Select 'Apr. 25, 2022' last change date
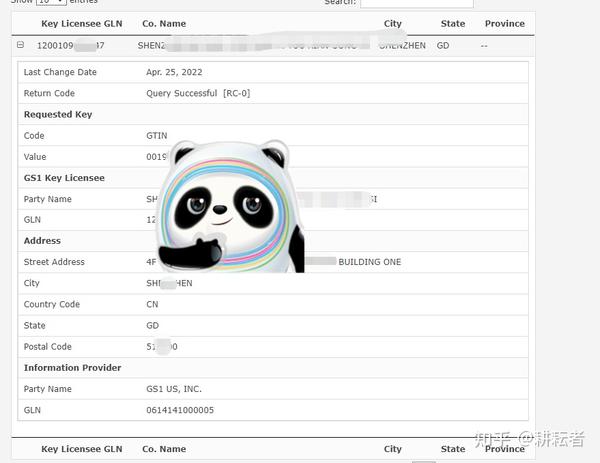Viewport: 600px width, 463px height. (174, 72)
